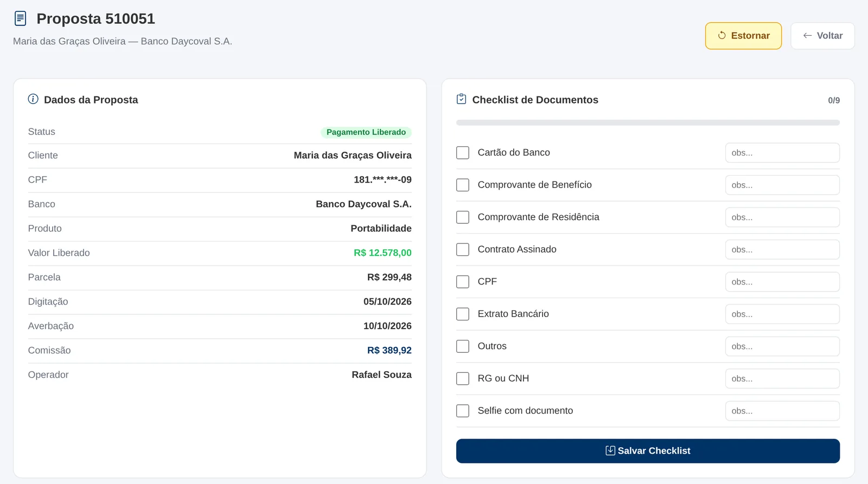Screen dimensions: 868x484
Task: Click the comissão value R$ 389,92
Action: click(x=390, y=351)
